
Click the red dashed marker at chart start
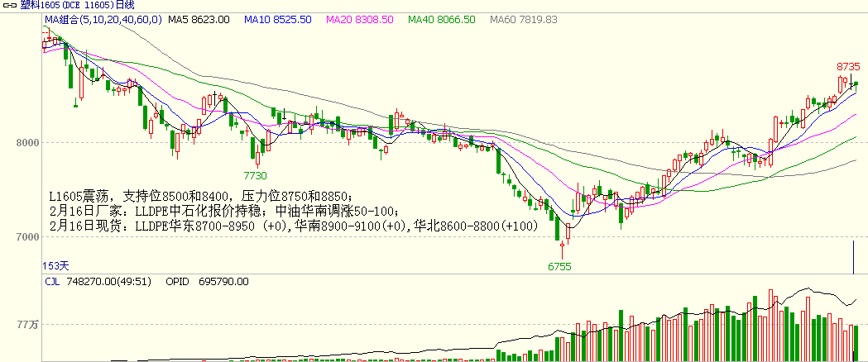(x=46, y=33)
